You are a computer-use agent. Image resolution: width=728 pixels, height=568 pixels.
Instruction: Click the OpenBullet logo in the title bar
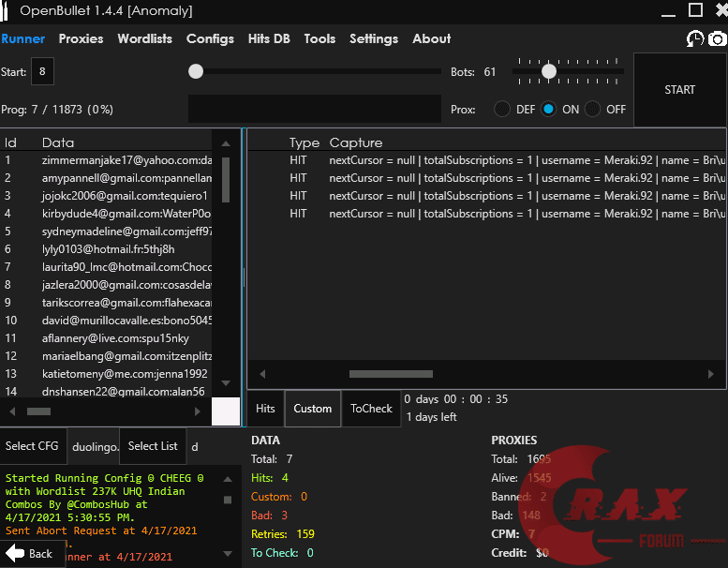12,11
